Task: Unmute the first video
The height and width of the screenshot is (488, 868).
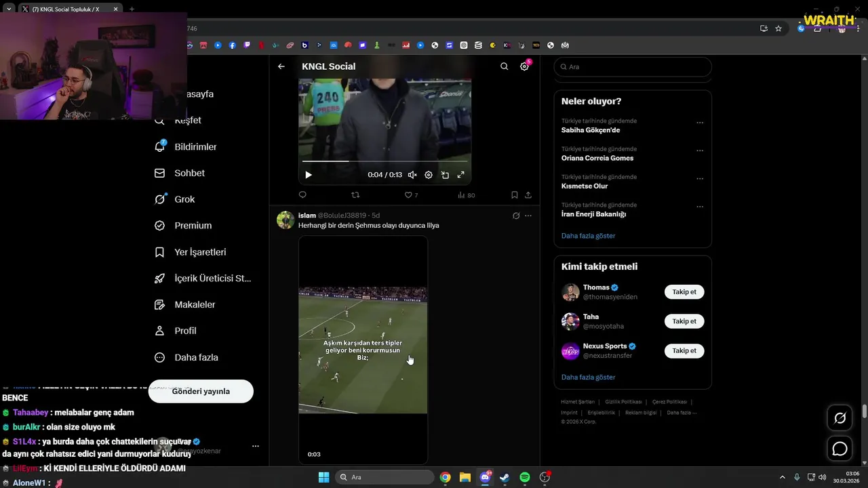Action: click(x=412, y=175)
